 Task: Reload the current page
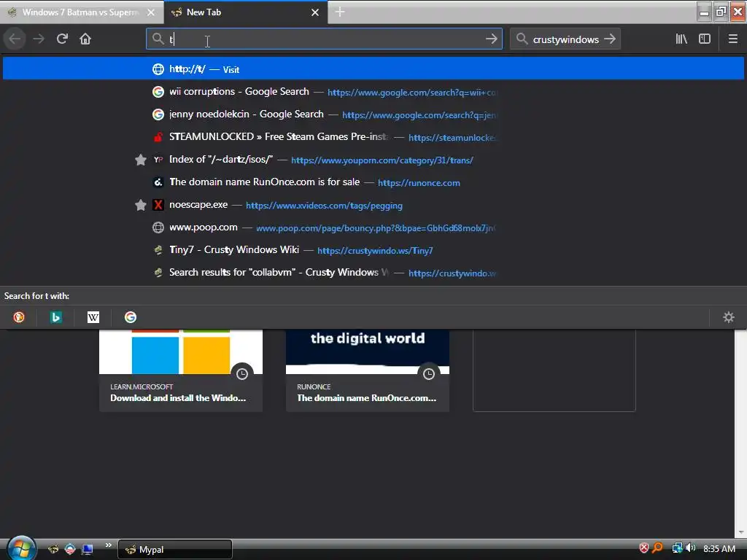(x=62, y=39)
